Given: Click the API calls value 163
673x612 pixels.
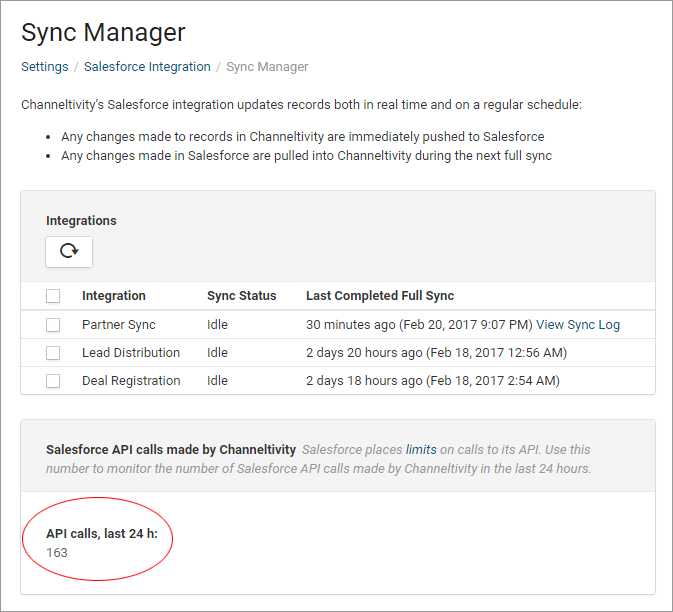Looking at the screenshot, I should click(x=57, y=552).
